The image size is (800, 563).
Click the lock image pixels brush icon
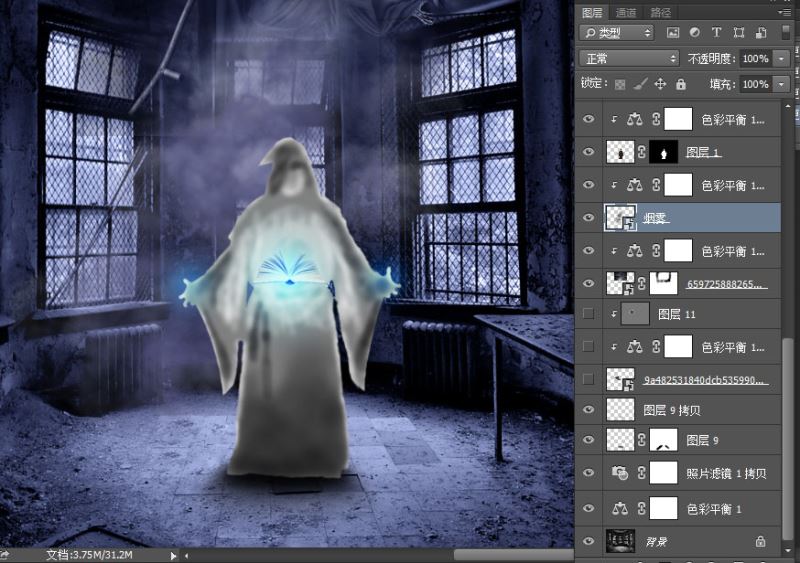[x=641, y=85]
